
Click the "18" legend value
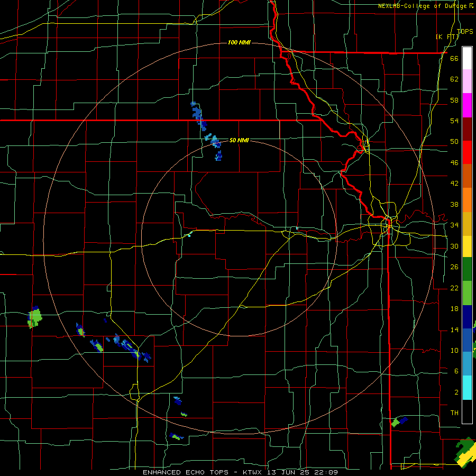tap(454, 309)
